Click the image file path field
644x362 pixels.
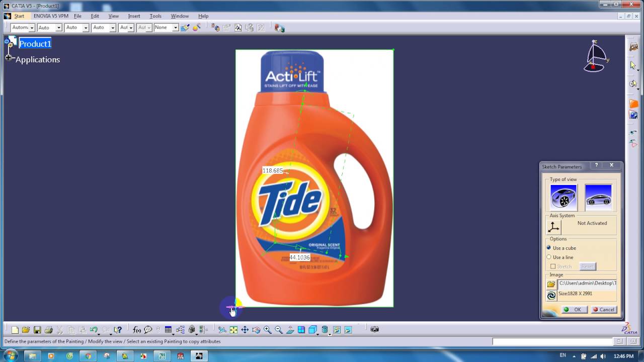[587, 283]
